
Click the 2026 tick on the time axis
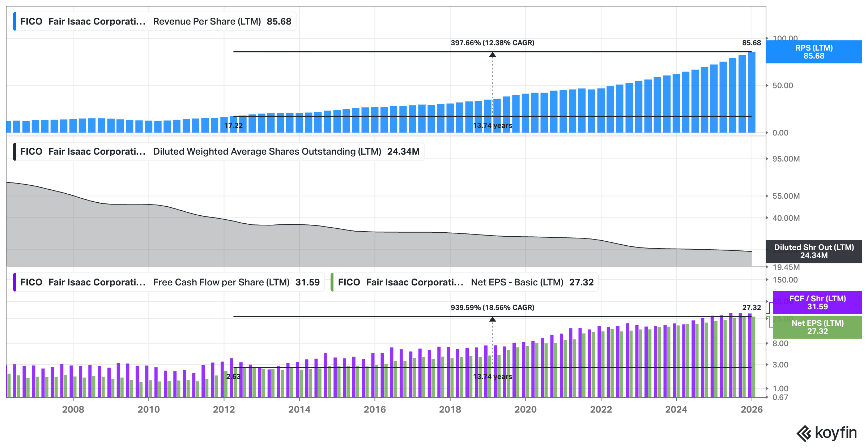tap(752, 409)
